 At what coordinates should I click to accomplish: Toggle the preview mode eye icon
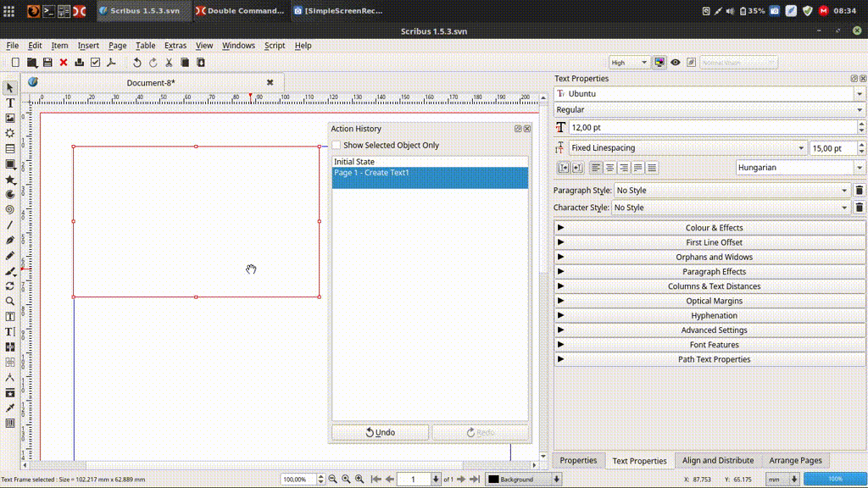coord(676,63)
